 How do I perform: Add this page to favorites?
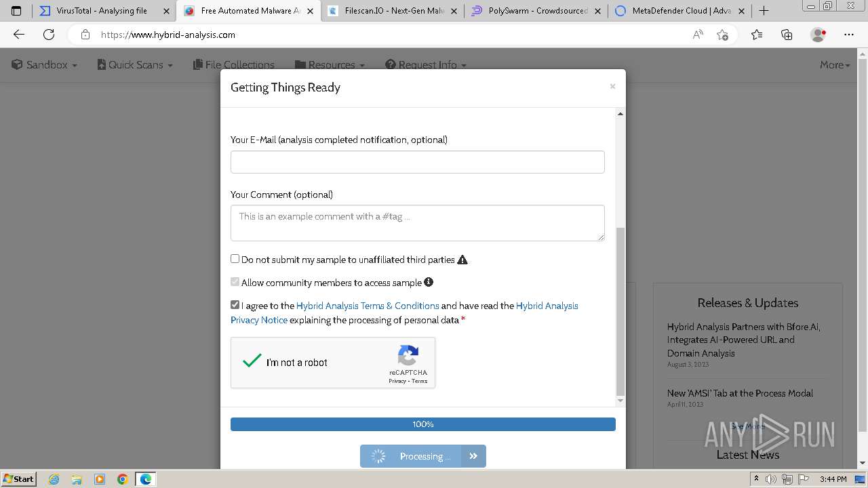[723, 35]
